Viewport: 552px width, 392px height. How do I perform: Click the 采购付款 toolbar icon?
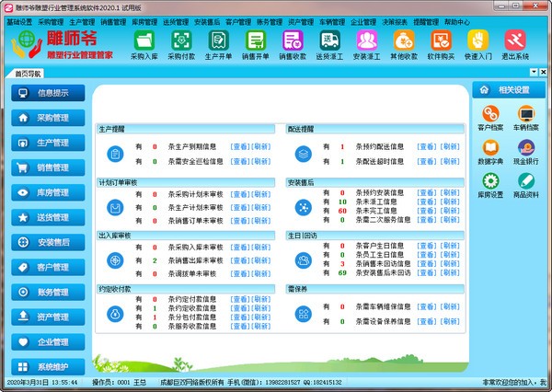(181, 44)
